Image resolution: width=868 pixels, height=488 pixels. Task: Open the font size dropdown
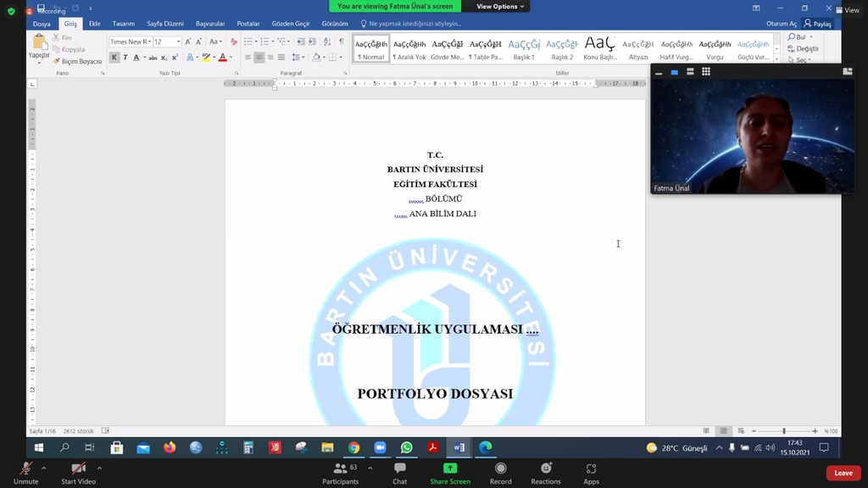tap(178, 42)
